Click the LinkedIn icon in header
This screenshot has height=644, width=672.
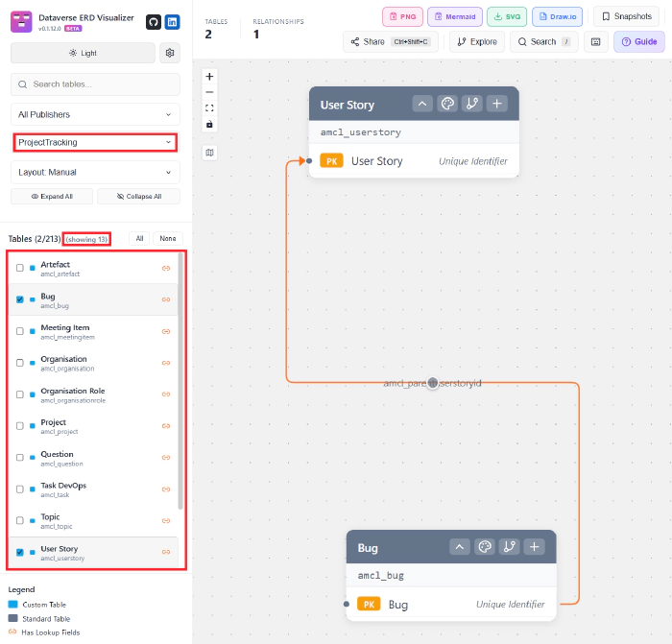tap(172, 22)
